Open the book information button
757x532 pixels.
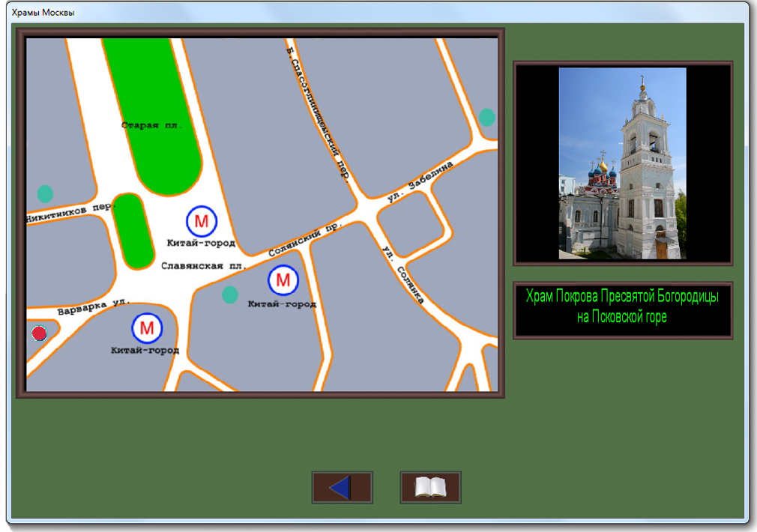click(430, 487)
